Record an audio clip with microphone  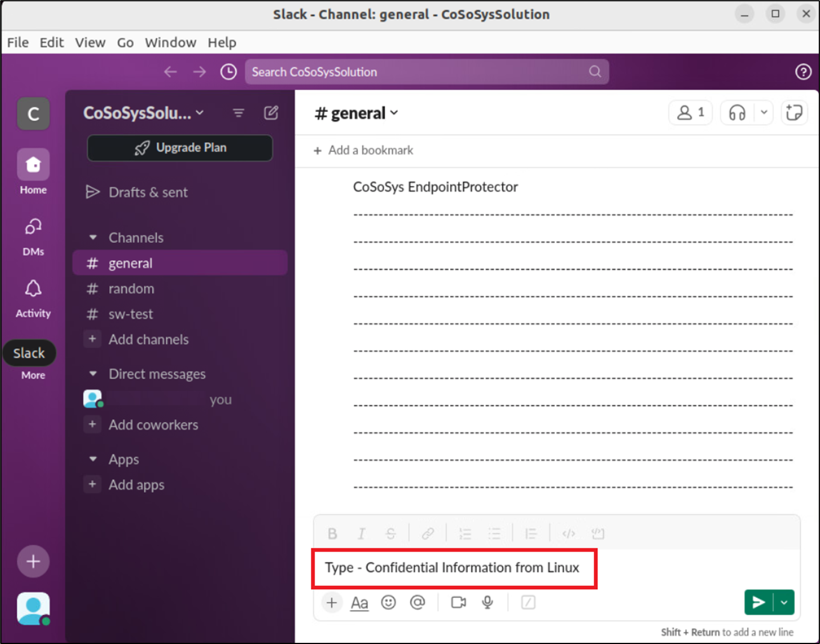(x=488, y=602)
